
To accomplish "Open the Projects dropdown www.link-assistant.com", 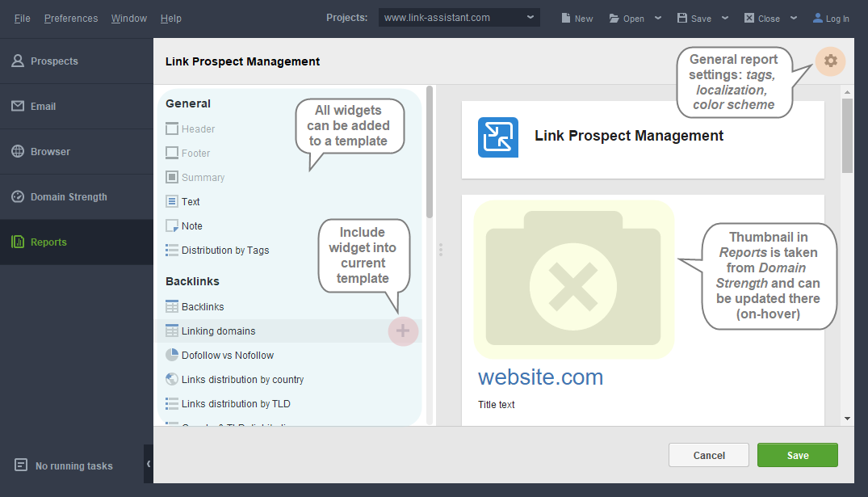I will point(459,18).
